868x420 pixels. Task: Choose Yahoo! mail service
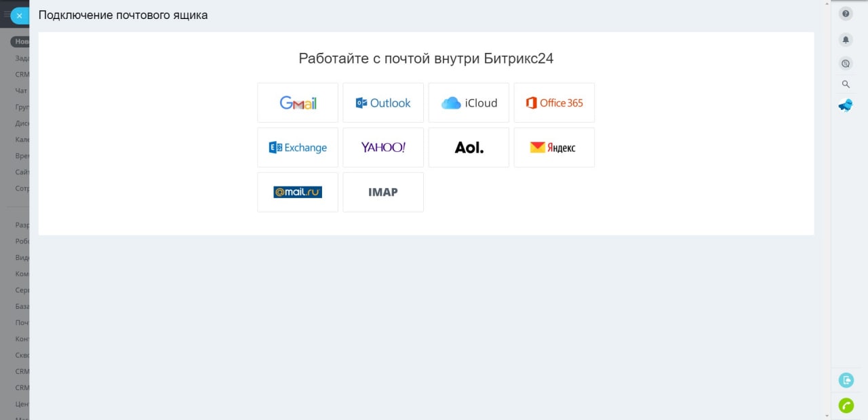pyautogui.click(x=383, y=147)
